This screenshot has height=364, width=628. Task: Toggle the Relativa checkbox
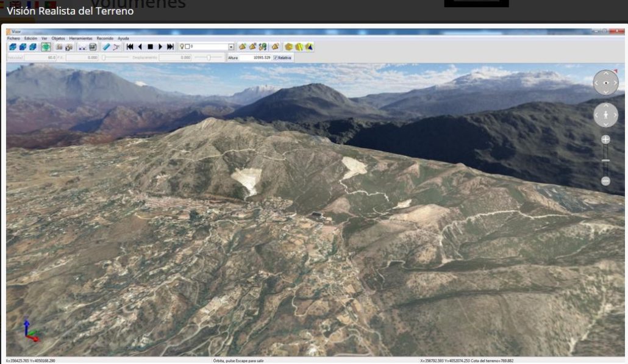276,58
